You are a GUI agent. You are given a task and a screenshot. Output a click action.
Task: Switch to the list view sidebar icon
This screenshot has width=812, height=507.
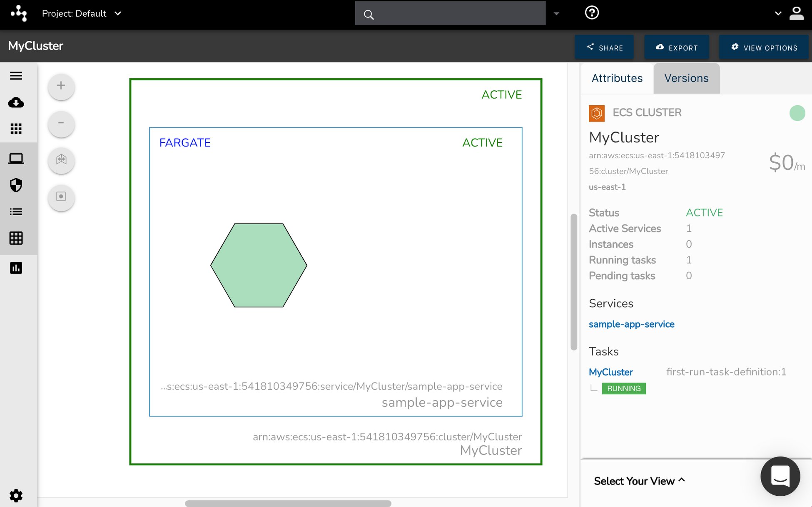(x=16, y=211)
